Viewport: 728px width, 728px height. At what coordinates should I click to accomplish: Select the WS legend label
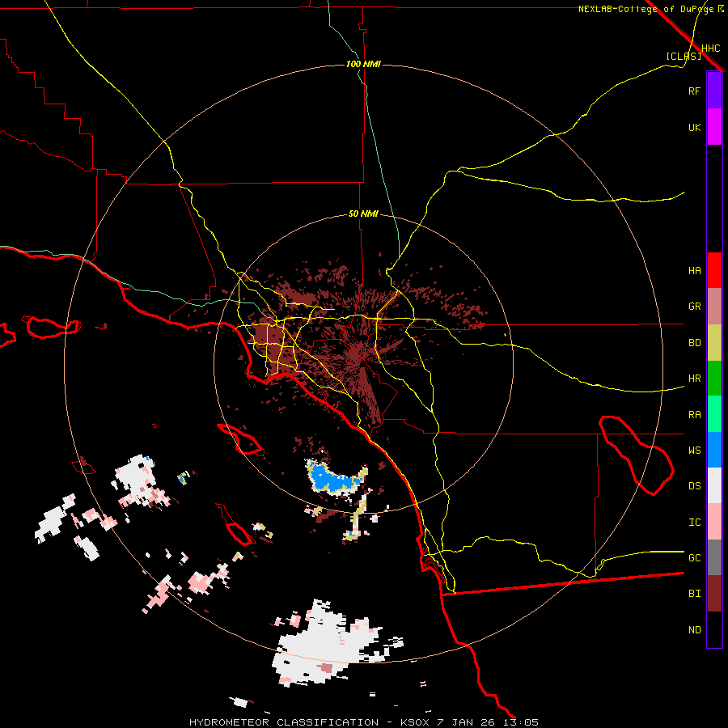click(694, 450)
